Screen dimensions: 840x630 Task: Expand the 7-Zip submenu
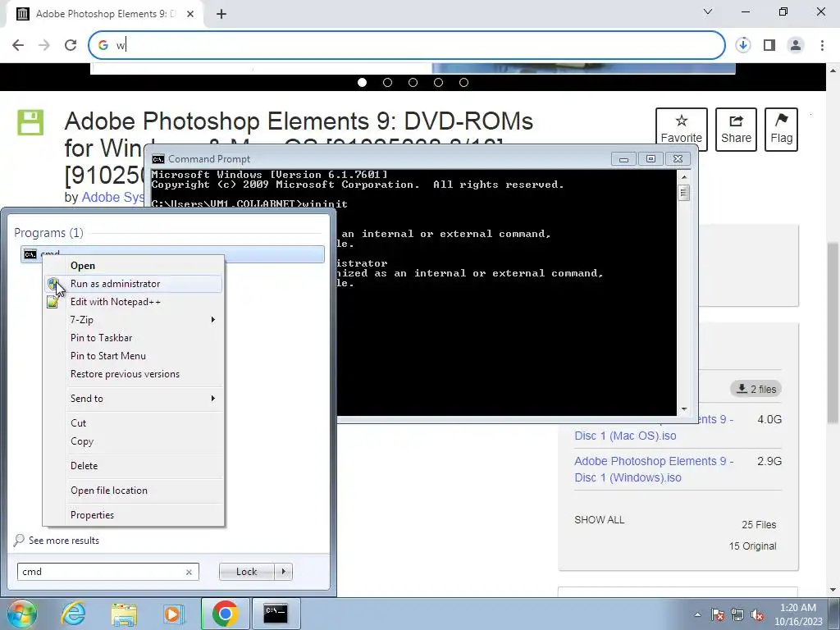133,320
